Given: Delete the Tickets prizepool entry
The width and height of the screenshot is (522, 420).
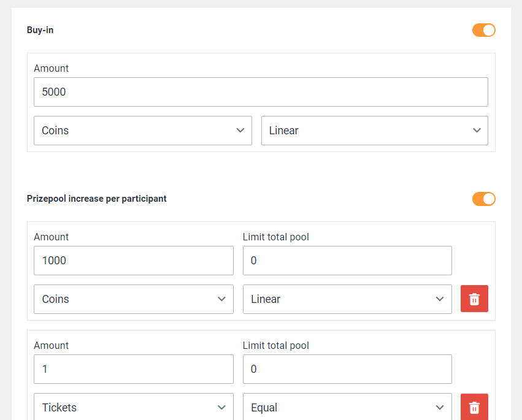Looking at the screenshot, I should coord(474,407).
